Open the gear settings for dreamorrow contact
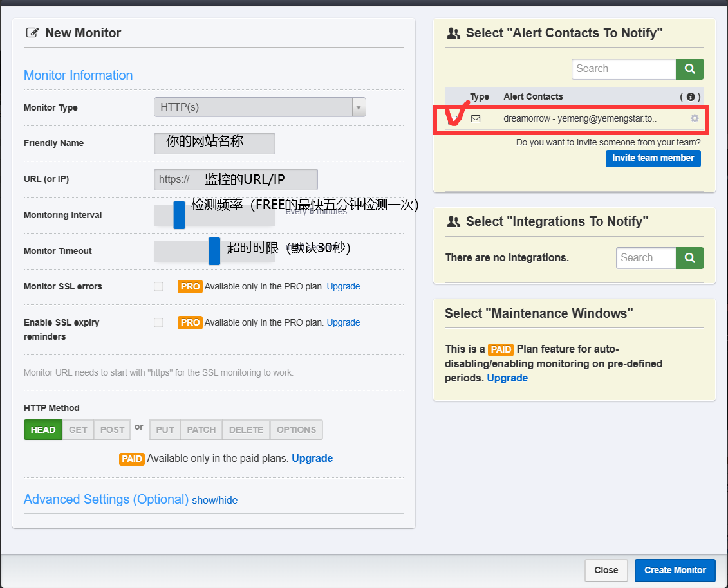The image size is (728, 588). [694, 118]
